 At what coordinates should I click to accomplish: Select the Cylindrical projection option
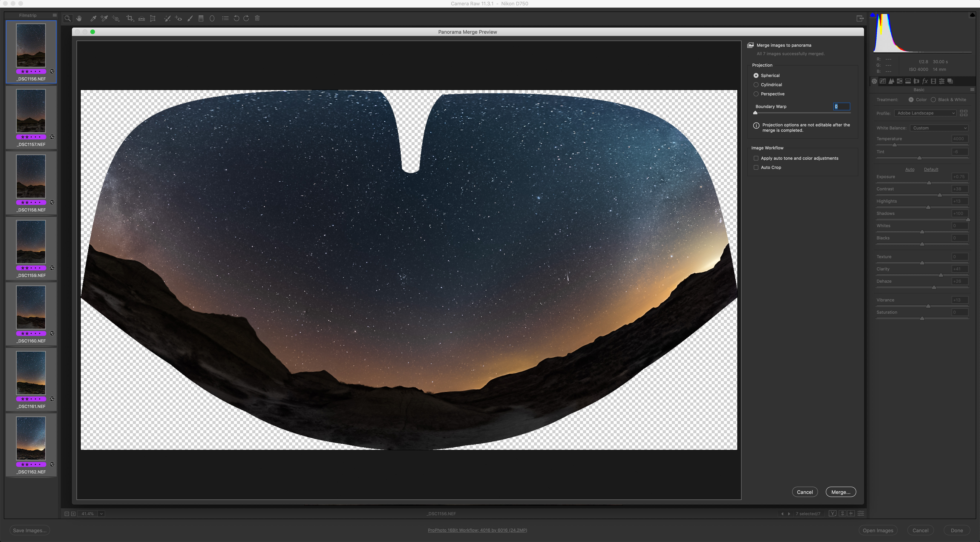(756, 84)
